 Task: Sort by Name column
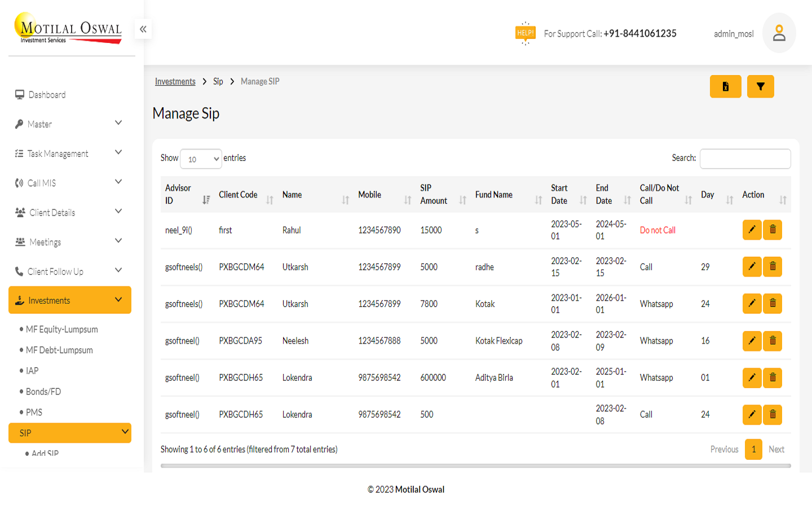coord(316,194)
